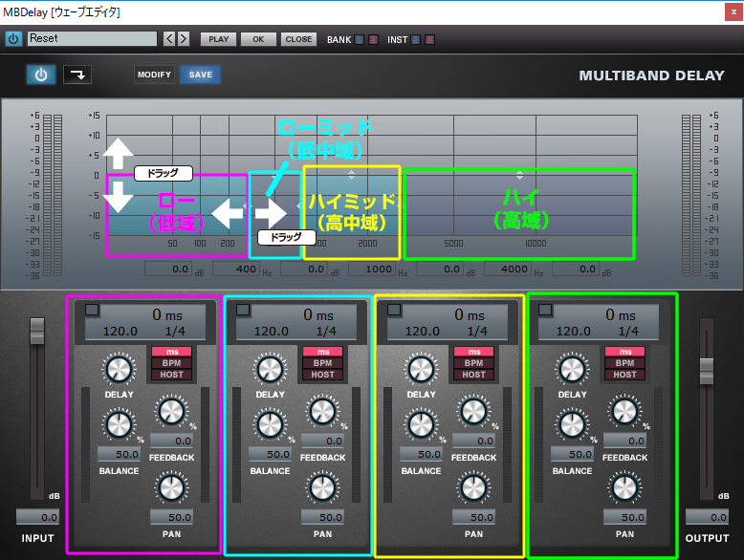The image size is (744, 560).
Task: Click the high band PAN knob
Action: (624, 487)
